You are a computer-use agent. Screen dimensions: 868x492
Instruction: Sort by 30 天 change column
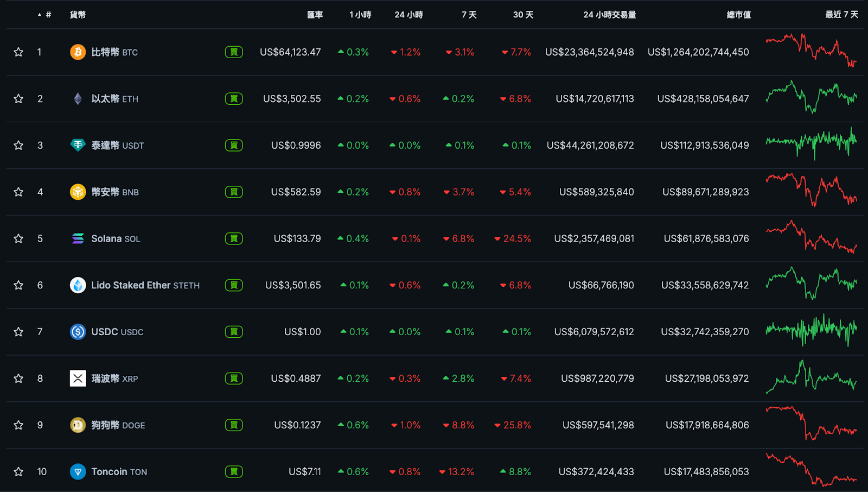[523, 15]
